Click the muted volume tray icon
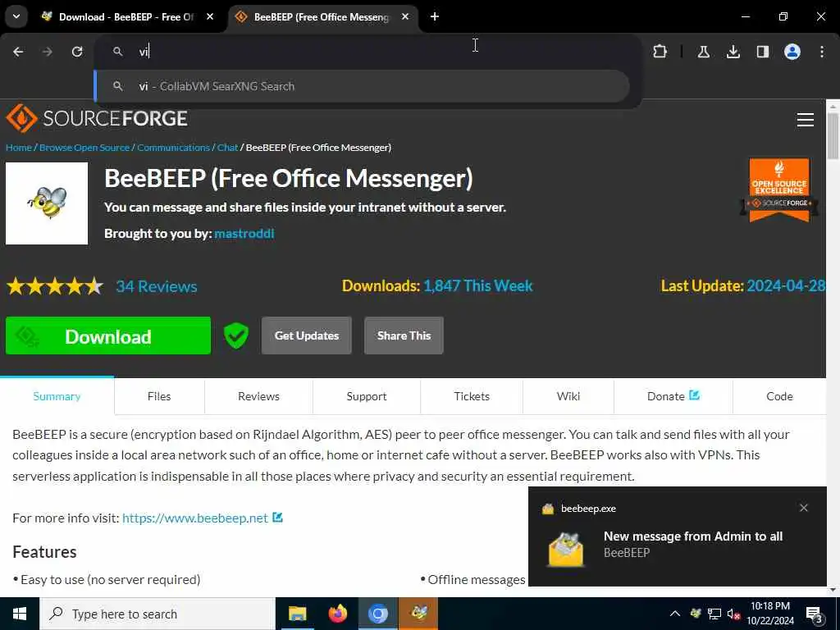 [x=733, y=614]
